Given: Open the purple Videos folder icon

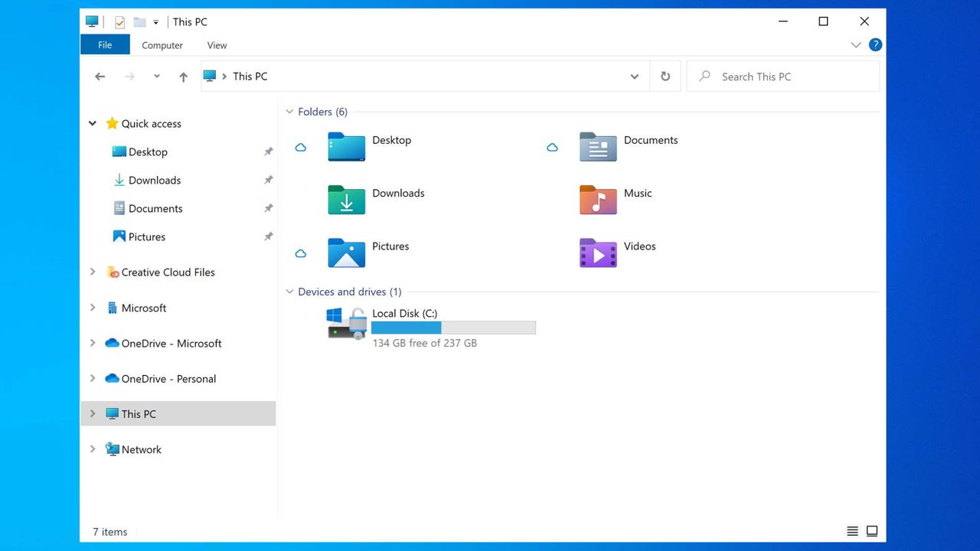Looking at the screenshot, I should point(598,253).
